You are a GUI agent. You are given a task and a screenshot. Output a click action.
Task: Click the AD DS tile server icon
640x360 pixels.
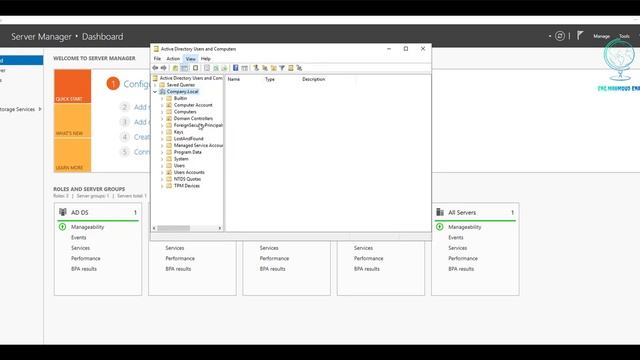[63, 212]
